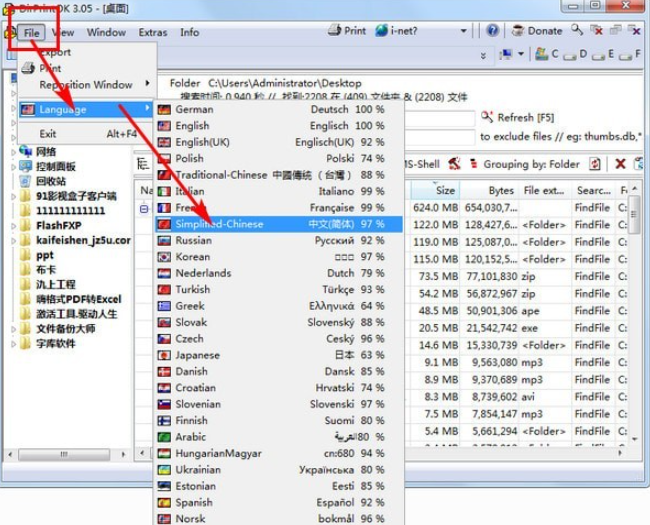Select the 布卡 folder in tree
The width and height of the screenshot is (650, 525).
click(x=46, y=270)
